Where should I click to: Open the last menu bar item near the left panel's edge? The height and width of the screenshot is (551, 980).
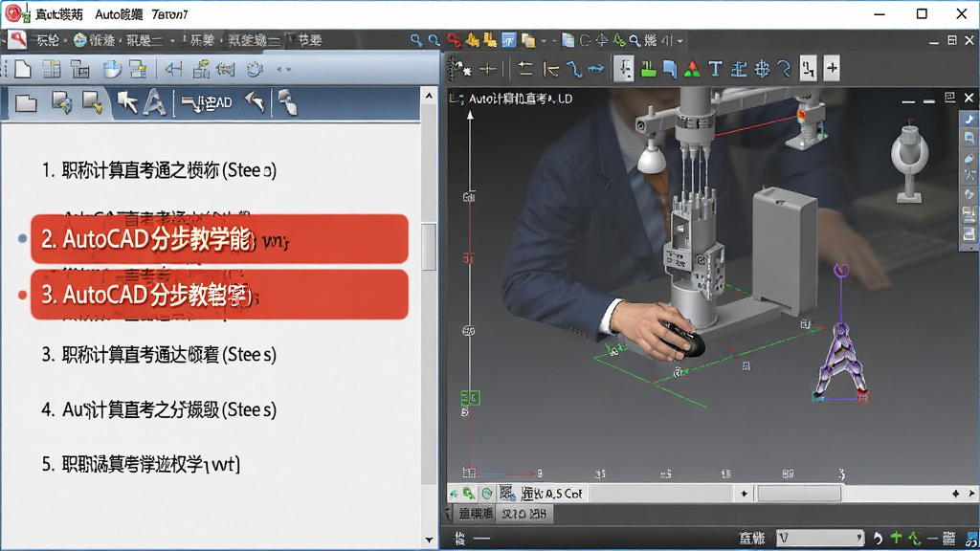pyautogui.click(x=309, y=40)
